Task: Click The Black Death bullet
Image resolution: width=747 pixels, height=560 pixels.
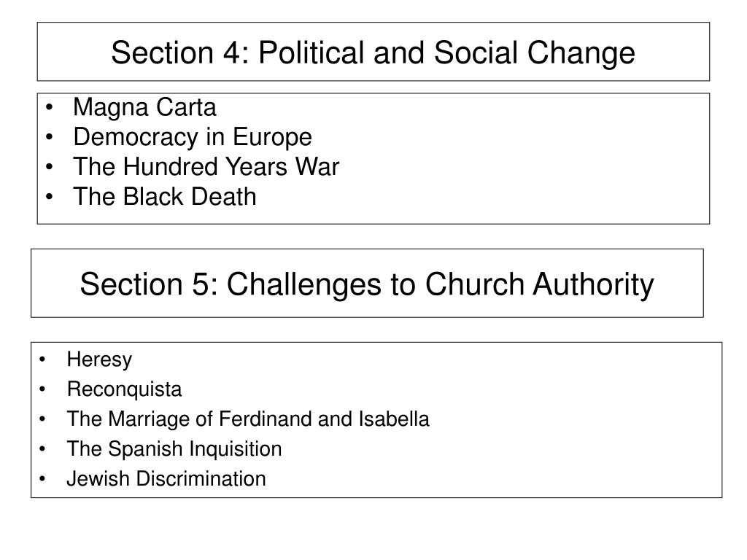Action: point(164,197)
